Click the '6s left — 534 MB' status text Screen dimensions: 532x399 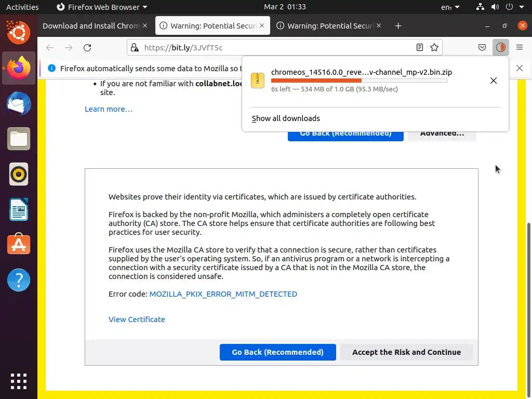click(334, 89)
